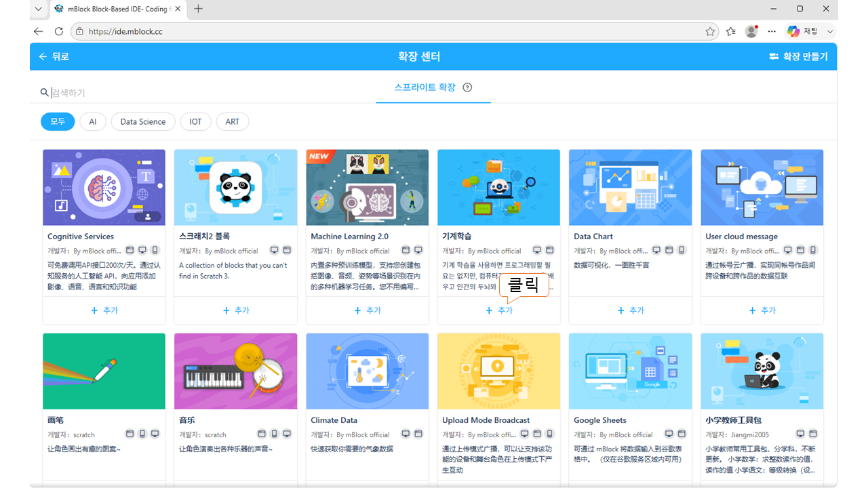Open the browser profile avatar

coord(751,31)
